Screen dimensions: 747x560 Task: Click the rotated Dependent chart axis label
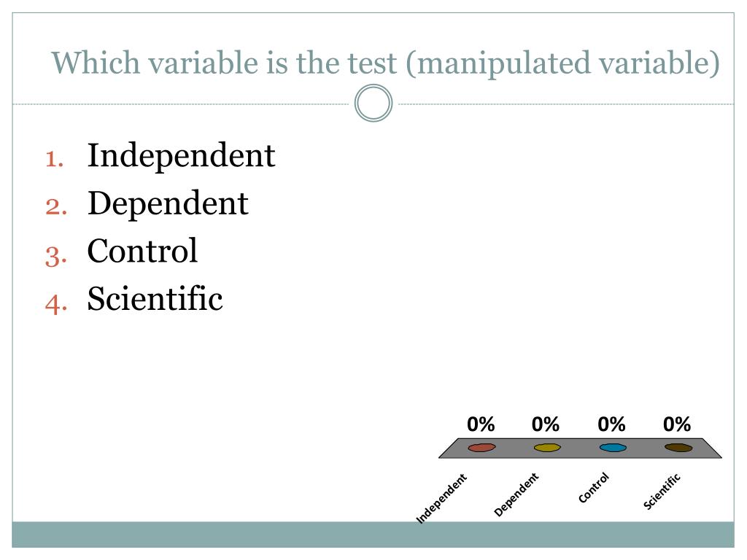coord(516,495)
